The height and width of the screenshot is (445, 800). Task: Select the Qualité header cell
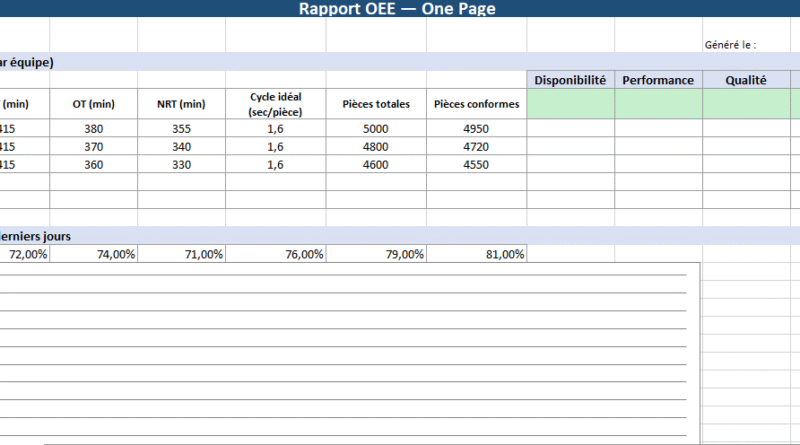click(x=746, y=80)
